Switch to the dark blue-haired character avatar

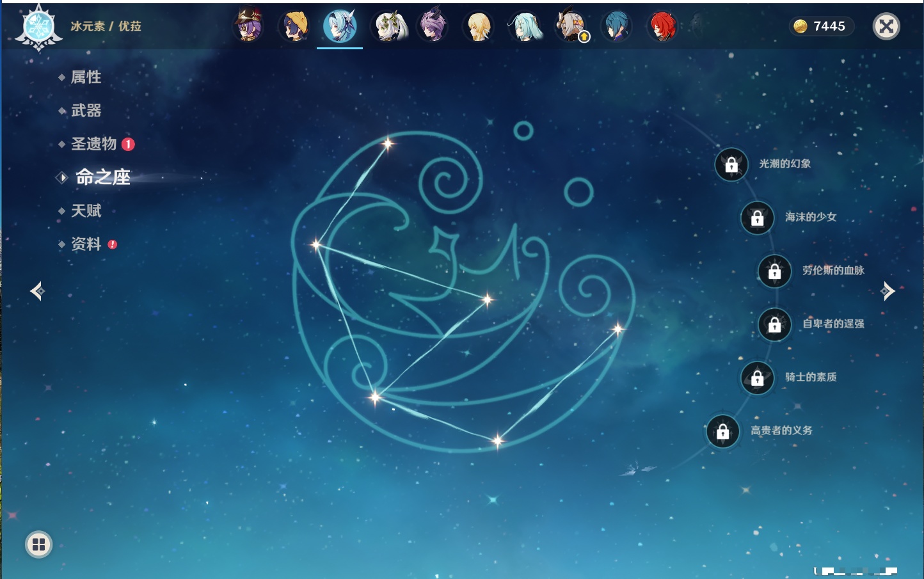point(616,26)
